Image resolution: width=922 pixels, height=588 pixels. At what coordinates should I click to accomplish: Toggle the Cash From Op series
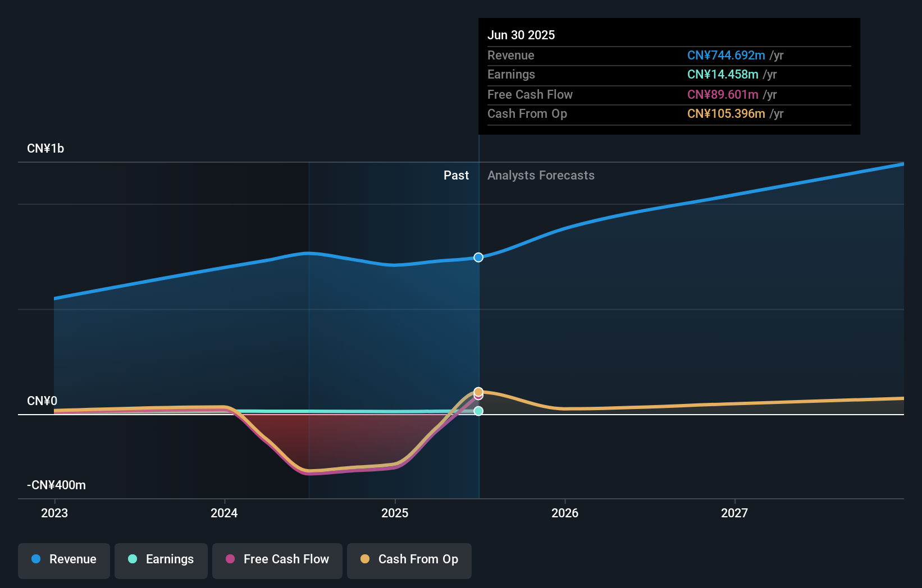[x=409, y=559]
